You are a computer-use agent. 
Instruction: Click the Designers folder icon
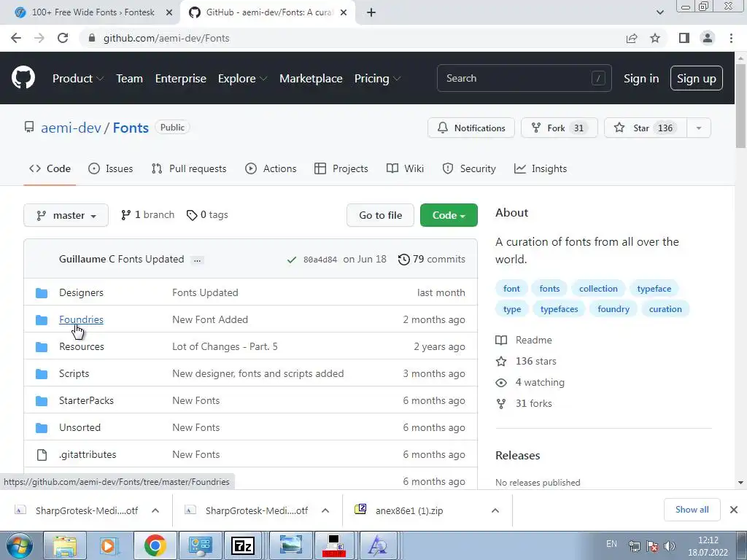point(42,293)
